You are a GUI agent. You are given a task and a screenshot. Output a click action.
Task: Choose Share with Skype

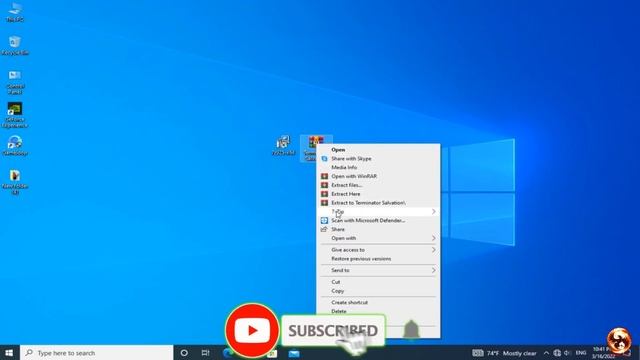pos(378,159)
